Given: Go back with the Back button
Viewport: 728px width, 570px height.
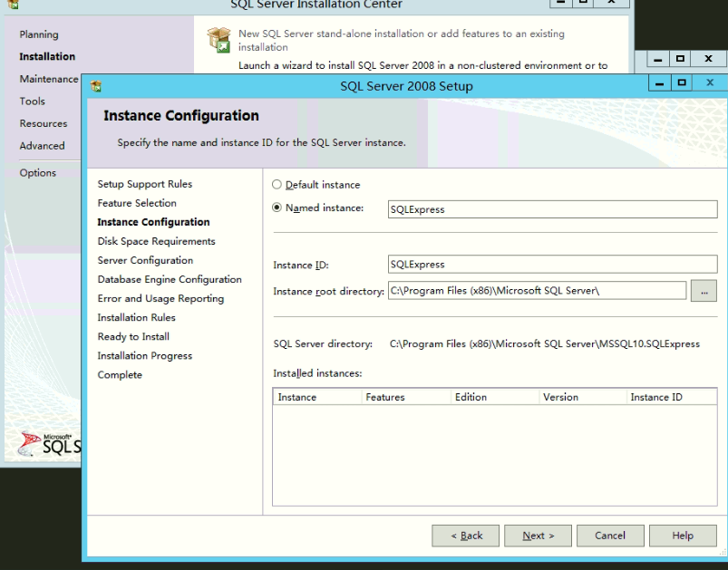Looking at the screenshot, I should [465, 536].
